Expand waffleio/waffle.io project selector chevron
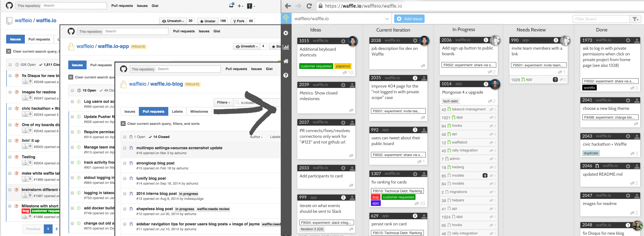The height and width of the screenshot is (236, 644). coord(387,19)
